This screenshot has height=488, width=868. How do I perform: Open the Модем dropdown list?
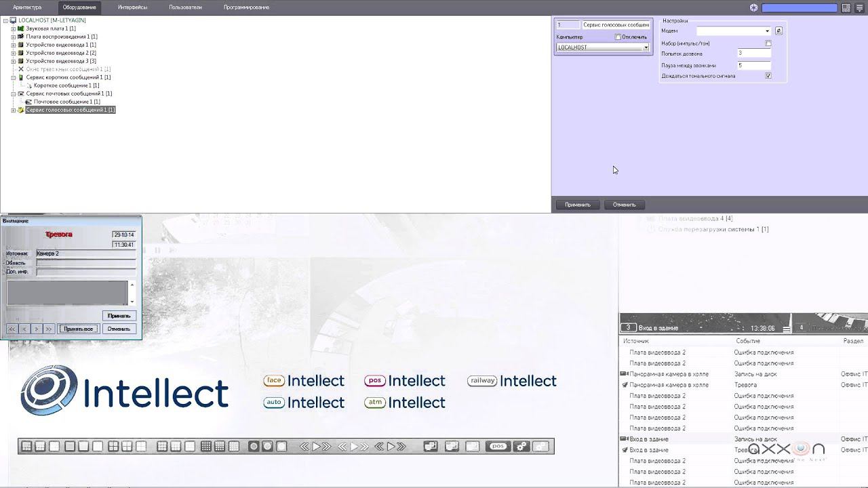click(734, 31)
